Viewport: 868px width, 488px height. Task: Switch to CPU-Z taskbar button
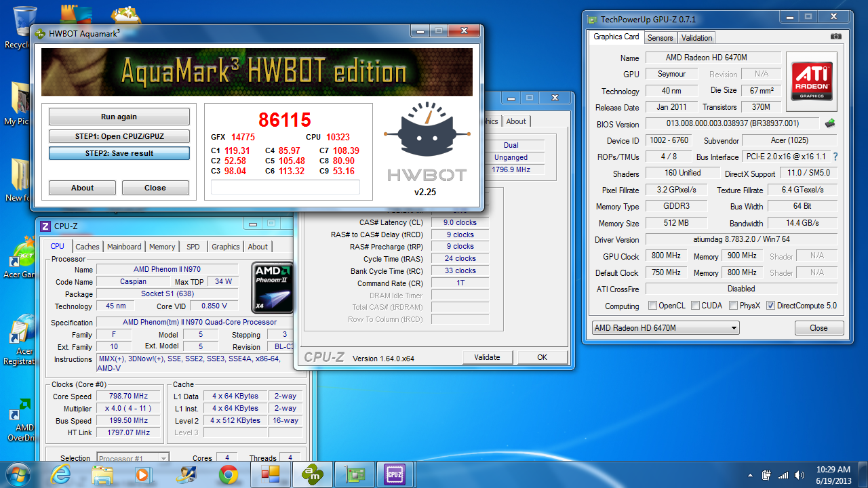point(395,474)
